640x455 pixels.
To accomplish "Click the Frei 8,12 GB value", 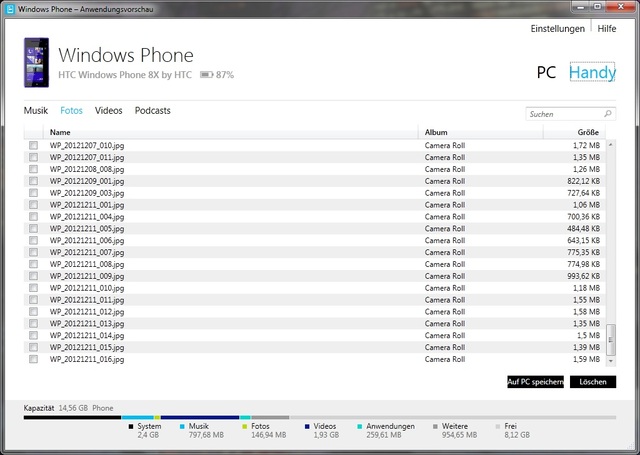I will coord(517,435).
